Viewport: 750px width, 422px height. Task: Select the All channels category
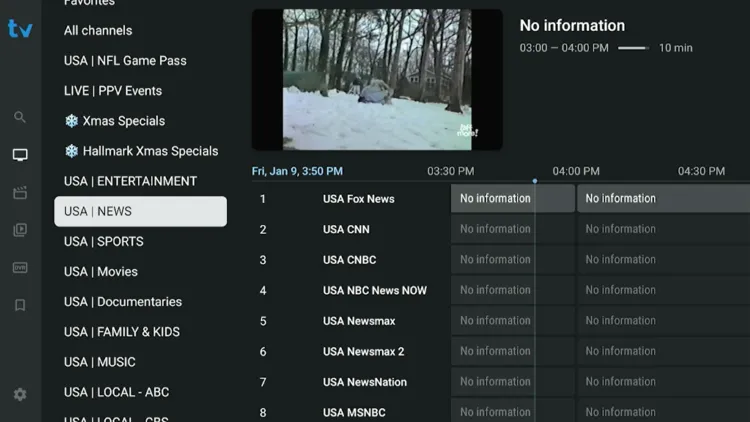[98, 31]
